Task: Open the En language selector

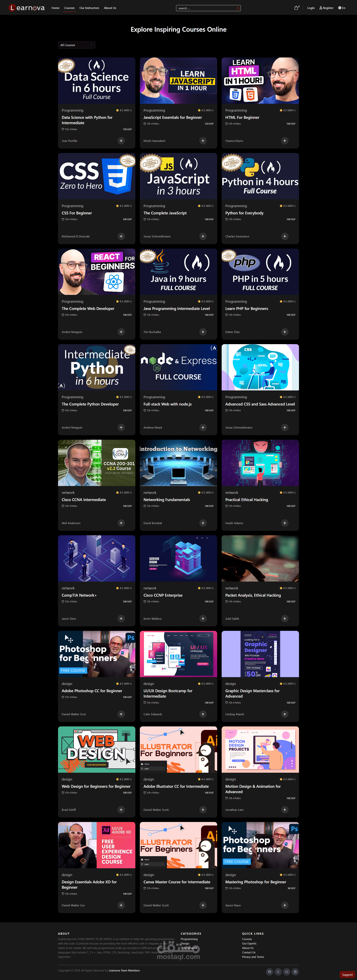Action: point(341,8)
